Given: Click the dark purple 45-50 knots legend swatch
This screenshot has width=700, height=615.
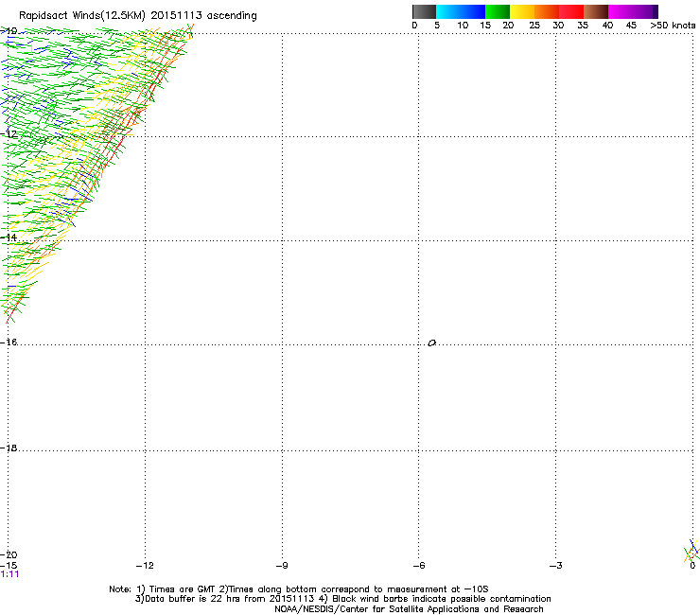Looking at the screenshot, I should pos(645,11).
